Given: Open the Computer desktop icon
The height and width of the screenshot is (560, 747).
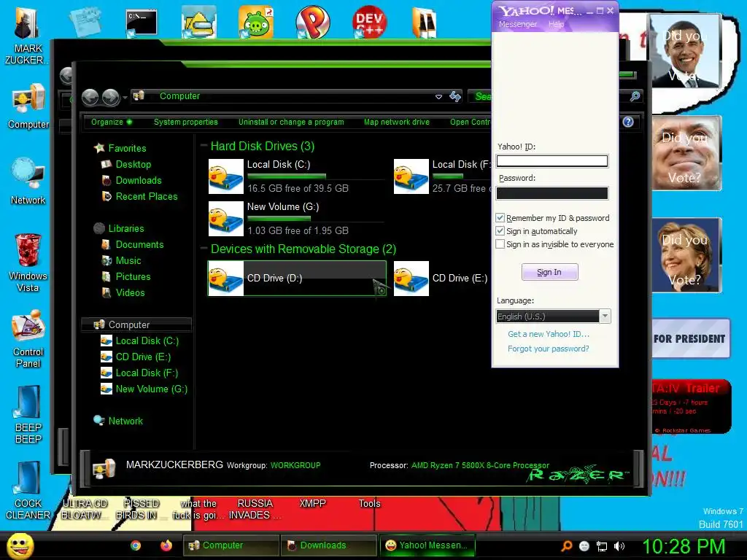Looking at the screenshot, I should pyautogui.click(x=28, y=106).
